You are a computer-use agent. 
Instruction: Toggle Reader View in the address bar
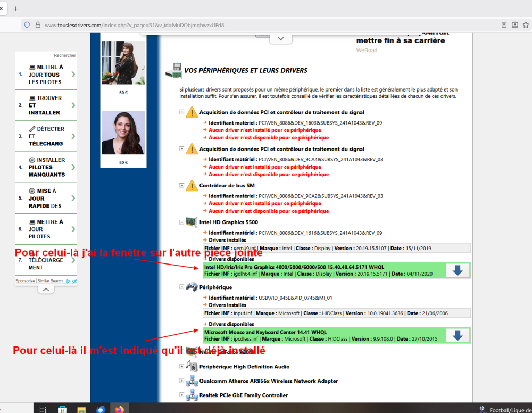(x=504, y=24)
